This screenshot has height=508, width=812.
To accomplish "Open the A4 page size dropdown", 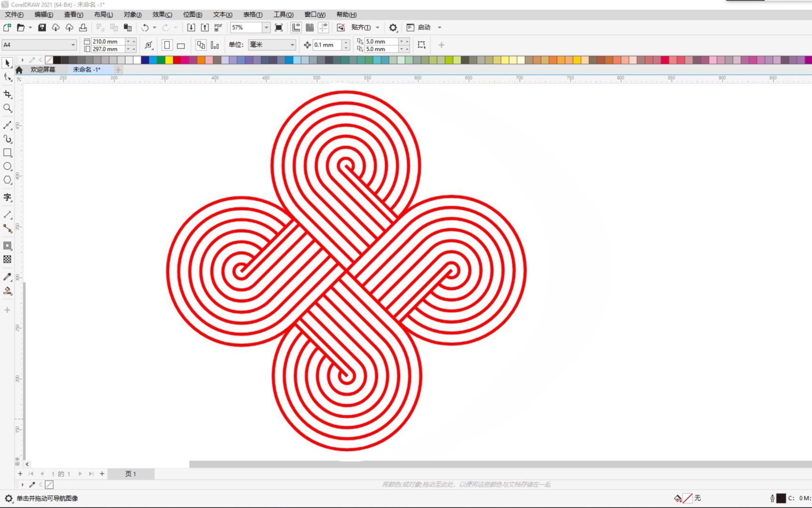I will pyautogui.click(x=73, y=45).
